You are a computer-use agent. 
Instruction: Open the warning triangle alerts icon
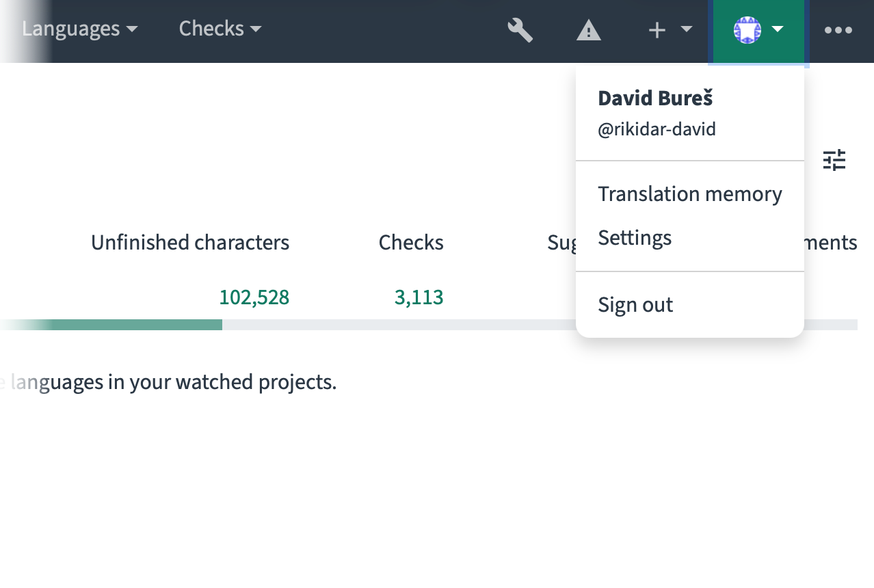588,30
